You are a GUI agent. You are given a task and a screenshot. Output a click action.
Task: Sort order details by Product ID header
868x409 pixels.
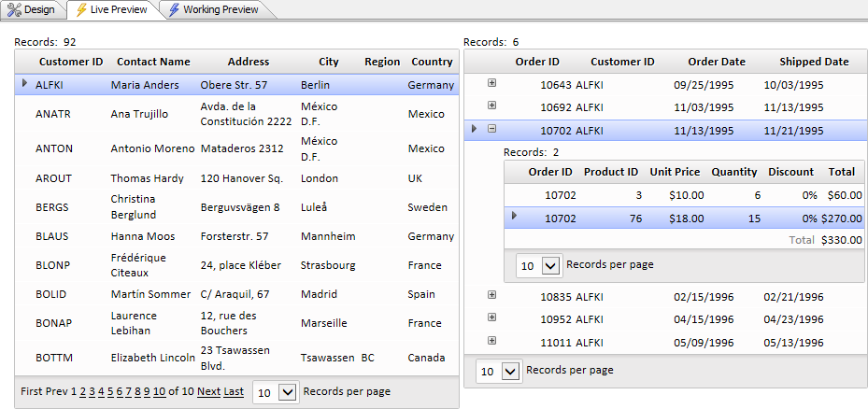click(x=611, y=172)
